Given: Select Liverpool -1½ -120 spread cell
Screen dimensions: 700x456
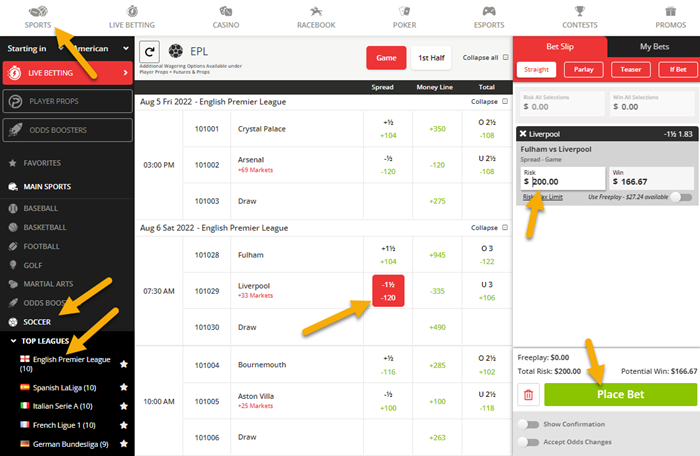Looking at the screenshot, I should [388, 291].
